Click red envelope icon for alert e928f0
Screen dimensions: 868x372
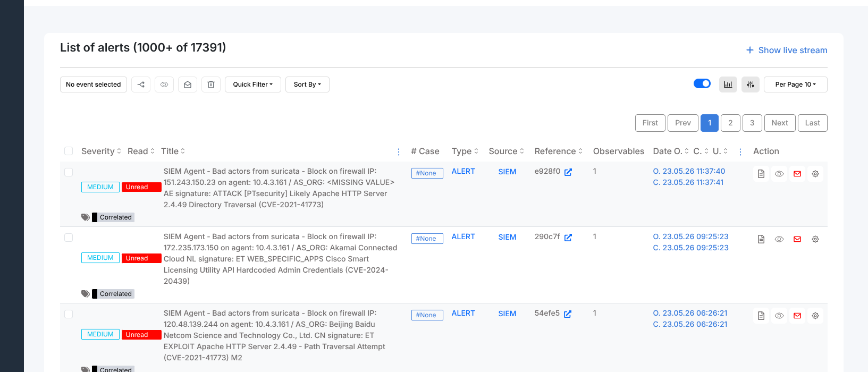[797, 174]
